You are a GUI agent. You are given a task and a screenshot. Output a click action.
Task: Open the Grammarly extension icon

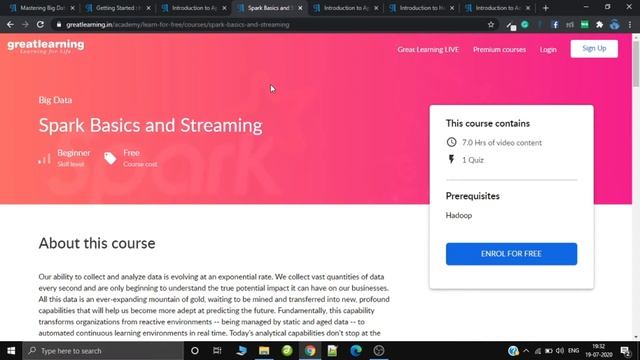(525, 24)
